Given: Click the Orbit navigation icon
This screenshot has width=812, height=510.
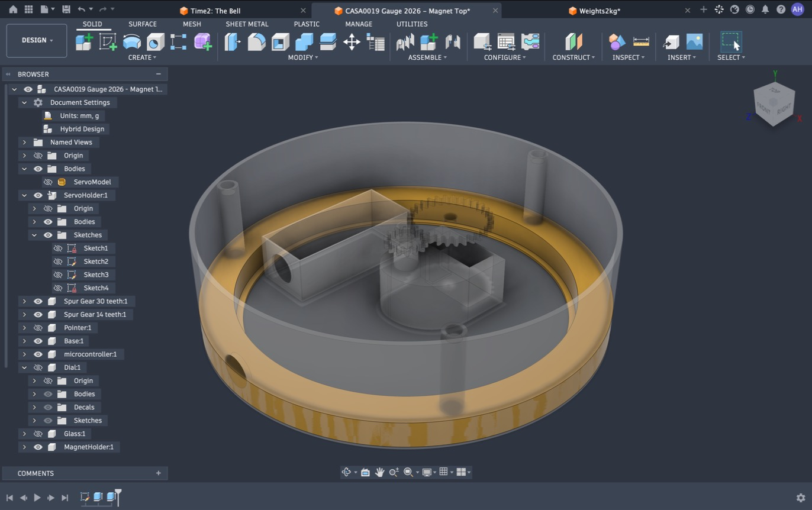Looking at the screenshot, I should coord(347,472).
